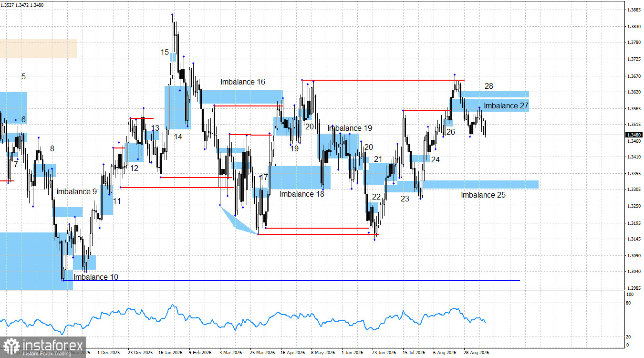Click the Imbalance 19 label
Screen dimensions: 644x358
(350, 128)
